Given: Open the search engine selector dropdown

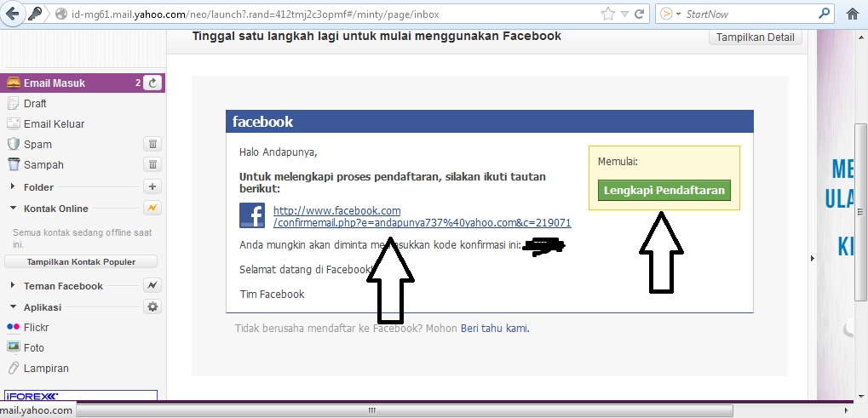Looking at the screenshot, I should click(670, 14).
